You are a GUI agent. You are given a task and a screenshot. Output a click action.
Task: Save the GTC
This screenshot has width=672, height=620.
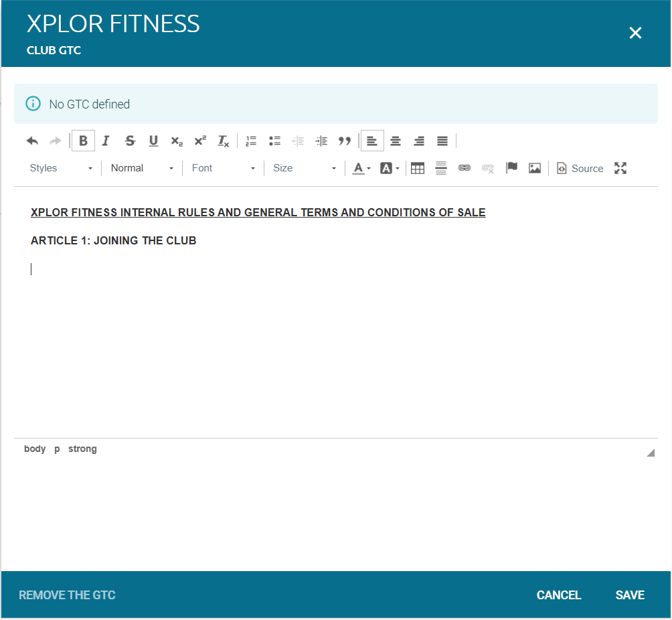pyautogui.click(x=630, y=595)
